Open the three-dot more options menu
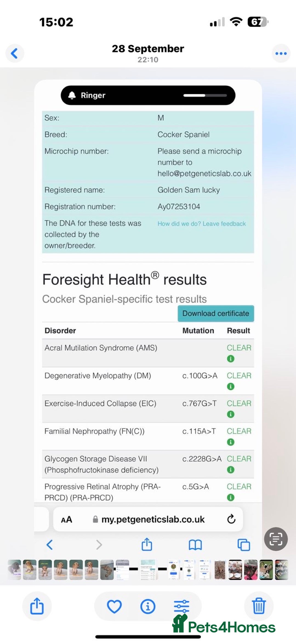 pos(281,53)
